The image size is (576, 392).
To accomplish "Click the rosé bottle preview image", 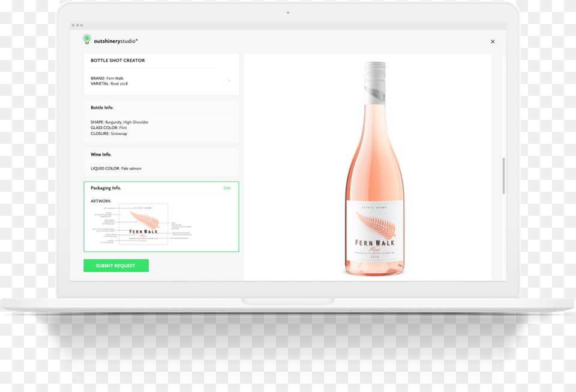I will 374,169.
